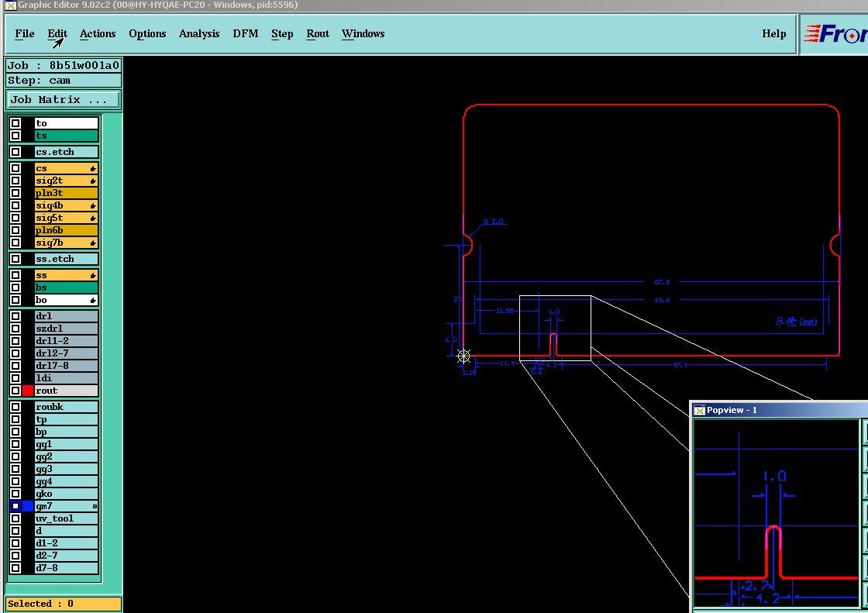The height and width of the screenshot is (613, 868).
Task: Select layer sig4b in the list
Action: (66, 205)
